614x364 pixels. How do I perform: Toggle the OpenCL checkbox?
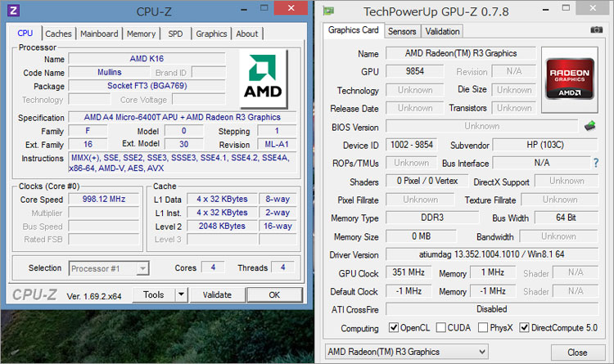coord(394,327)
